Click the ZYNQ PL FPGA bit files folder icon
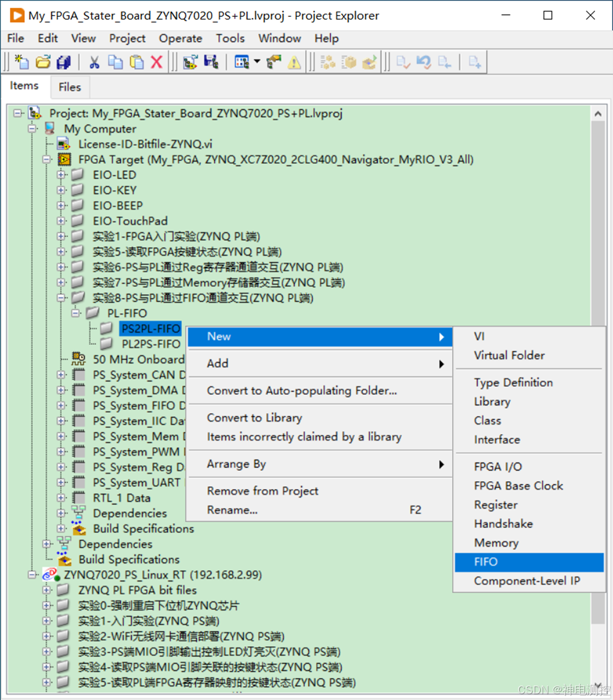This screenshot has width=613, height=700. (x=64, y=590)
